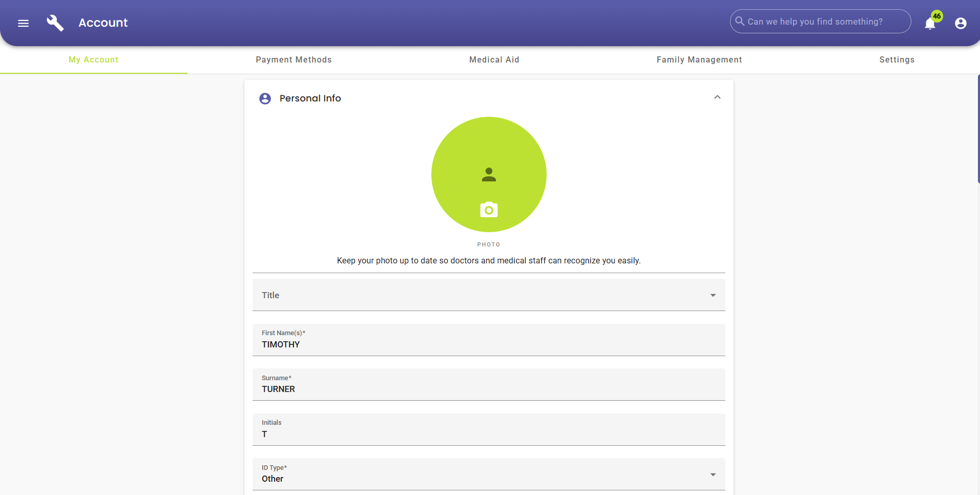
Task: Click the First Name(s) field
Action: (489, 340)
